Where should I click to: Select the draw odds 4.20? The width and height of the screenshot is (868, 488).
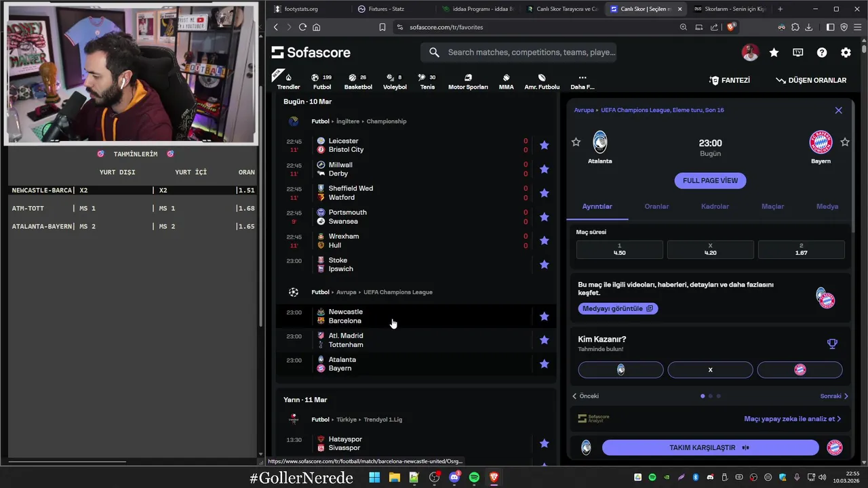[x=710, y=249]
